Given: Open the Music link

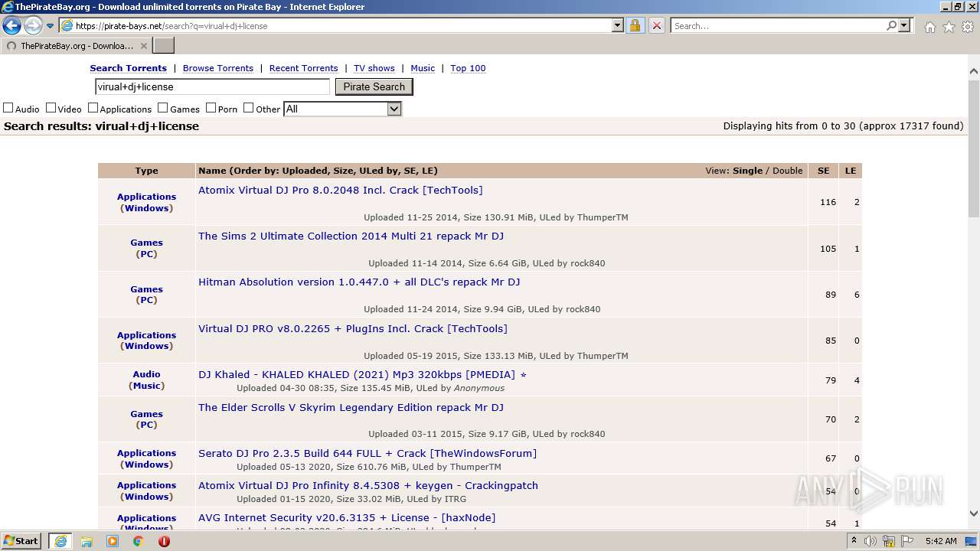Looking at the screenshot, I should (x=423, y=68).
